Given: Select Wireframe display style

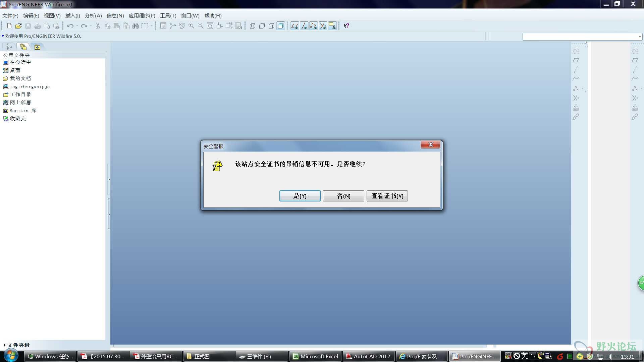Looking at the screenshot, I should (x=253, y=26).
